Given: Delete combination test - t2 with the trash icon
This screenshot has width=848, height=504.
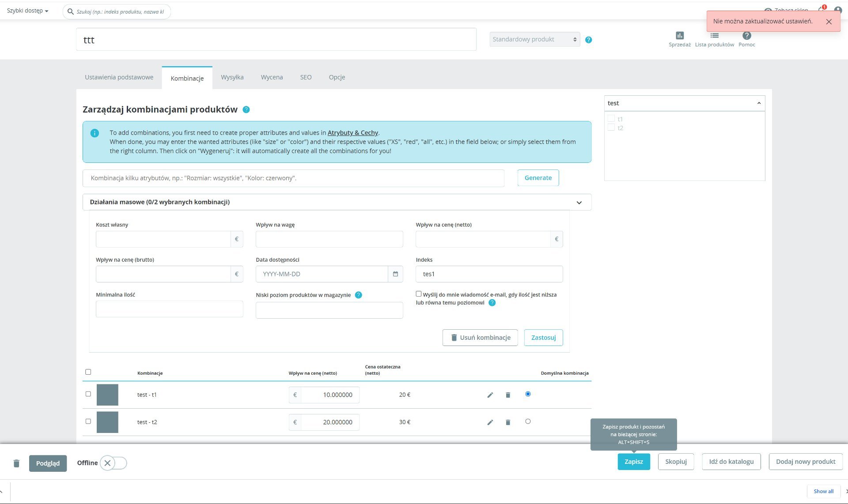Looking at the screenshot, I should click(508, 422).
